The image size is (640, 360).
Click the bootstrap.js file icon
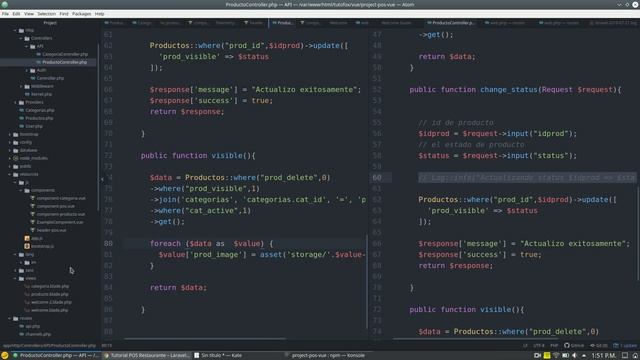point(27,246)
